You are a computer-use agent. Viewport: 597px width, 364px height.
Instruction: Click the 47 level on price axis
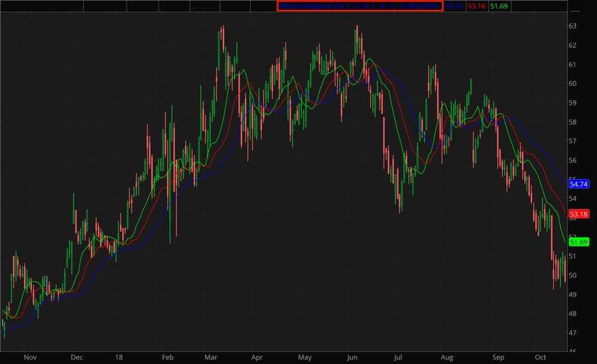572,333
